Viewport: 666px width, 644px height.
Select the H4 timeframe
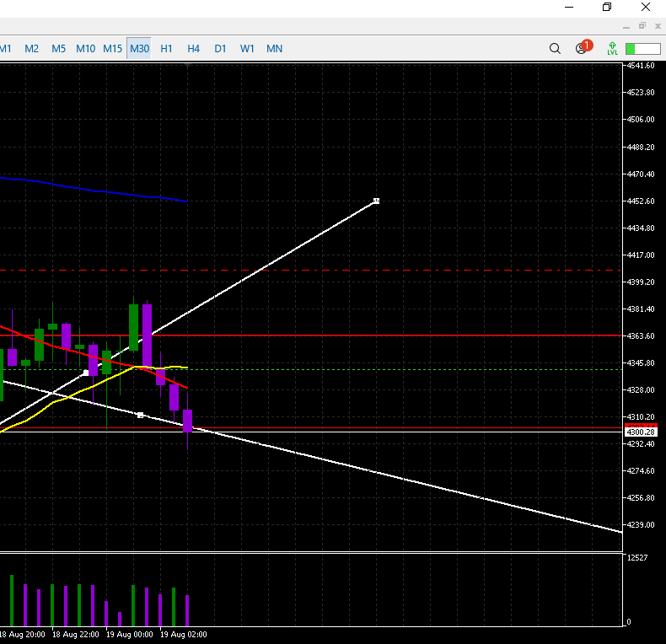coord(193,49)
